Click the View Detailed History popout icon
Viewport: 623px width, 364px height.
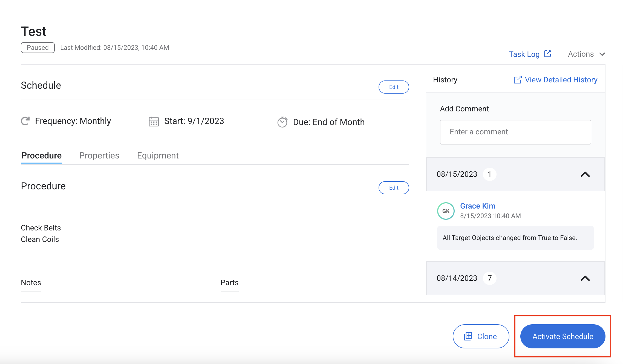(517, 80)
